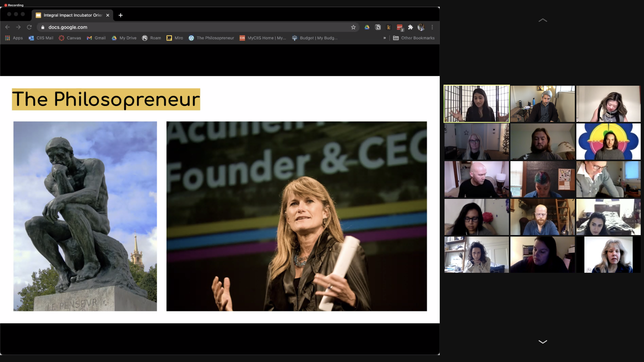Expand hidden bookmarks with the double chevron
644x362 pixels.
coord(385,38)
